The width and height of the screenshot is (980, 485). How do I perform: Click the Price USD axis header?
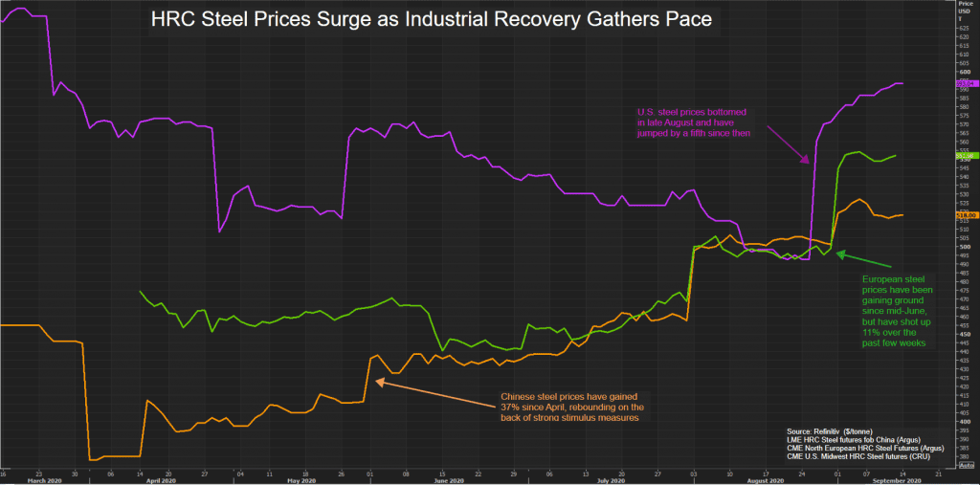pyautogui.click(x=965, y=10)
